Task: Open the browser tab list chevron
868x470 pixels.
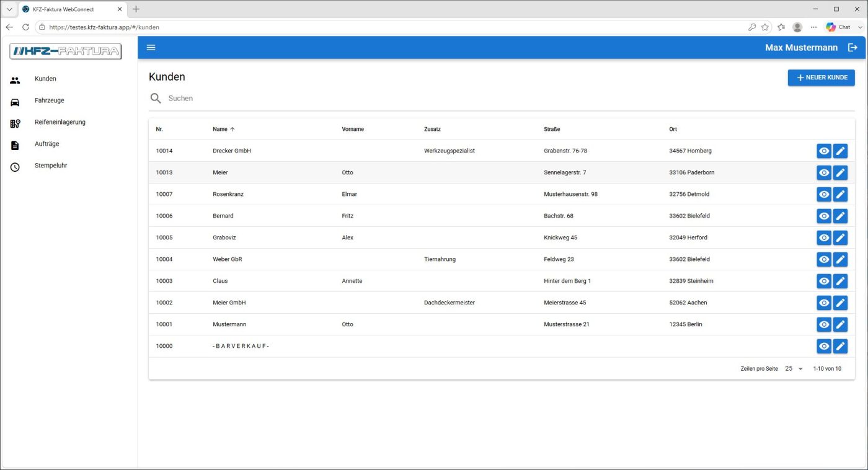Action: (9, 9)
